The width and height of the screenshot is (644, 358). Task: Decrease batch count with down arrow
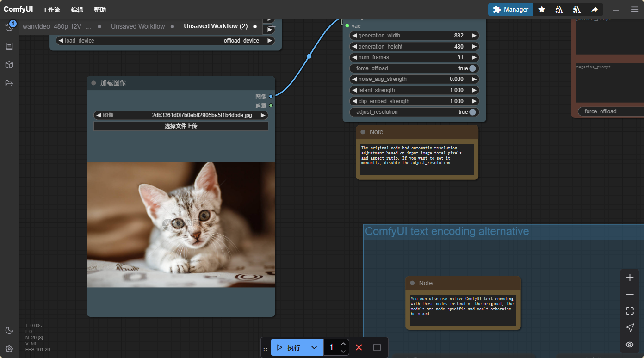(x=343, y=351)
